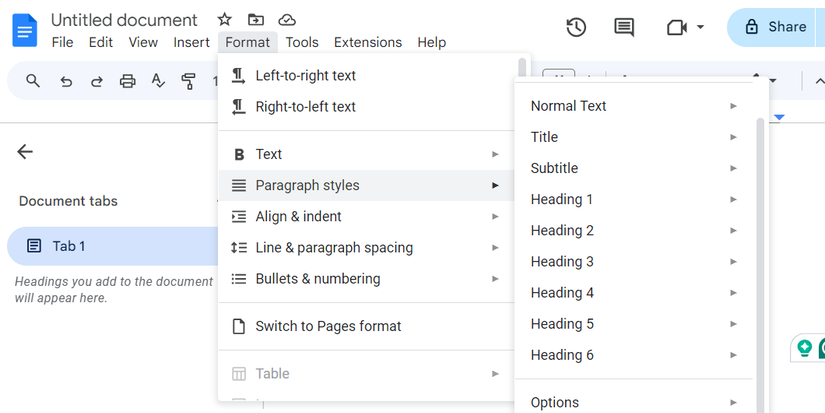Expand the Align & indent submenu

[495, 216]
